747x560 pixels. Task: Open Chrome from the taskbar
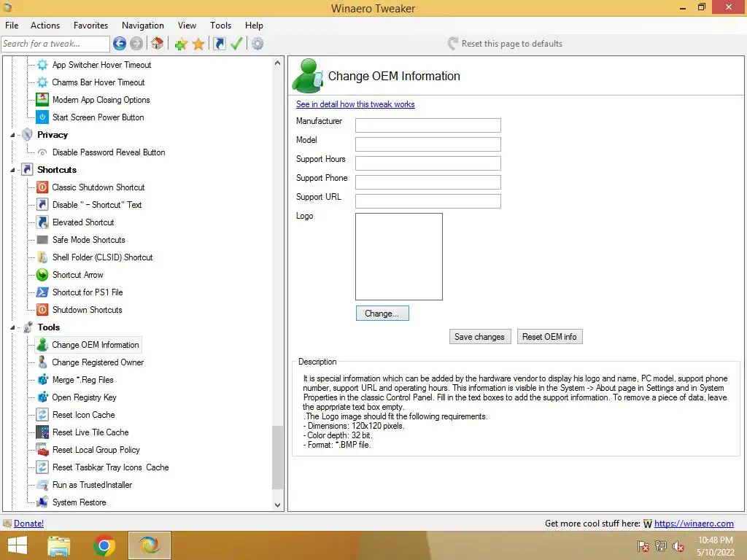coord(104,545)
